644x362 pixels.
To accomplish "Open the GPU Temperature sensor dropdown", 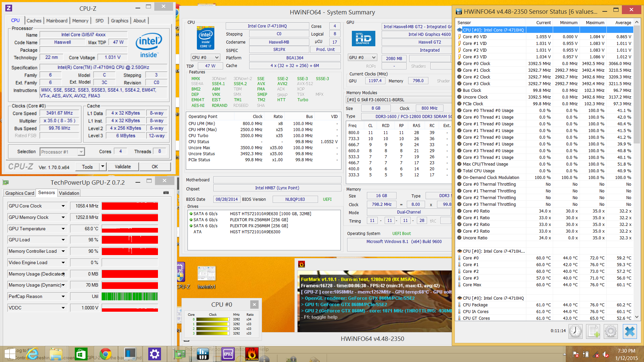I will coord(63,229).
